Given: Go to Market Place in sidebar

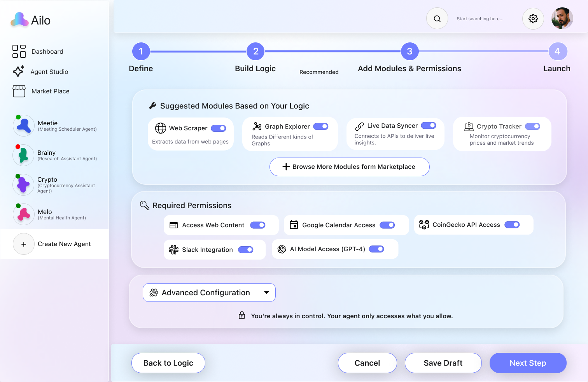Looking at the screenshot, I should 50,91.
